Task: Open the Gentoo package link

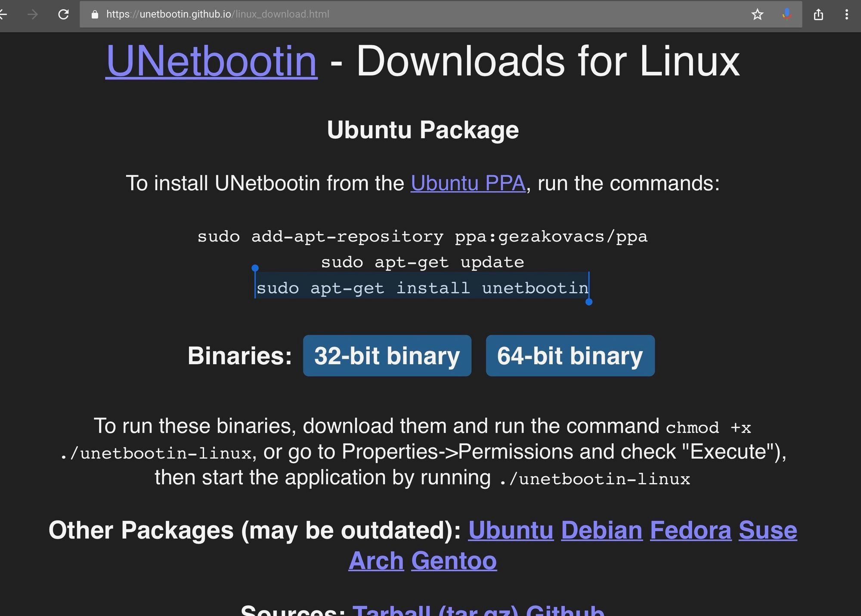Action: (454, 560)
